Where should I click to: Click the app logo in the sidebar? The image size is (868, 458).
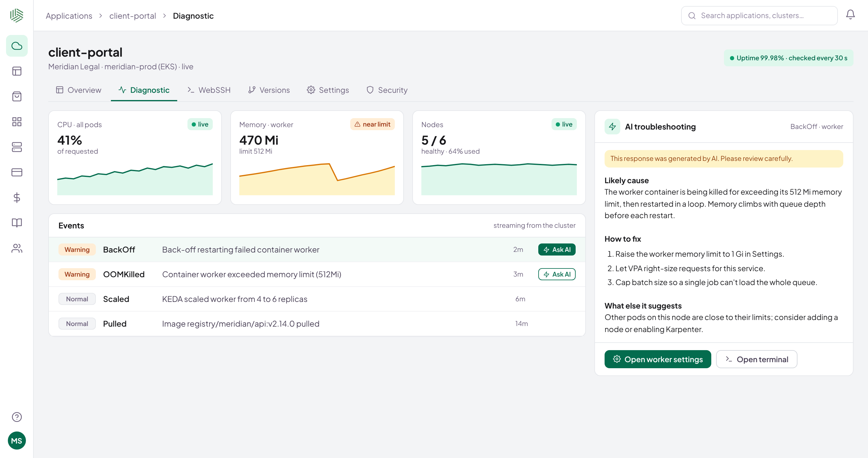(x=17, y=15)
